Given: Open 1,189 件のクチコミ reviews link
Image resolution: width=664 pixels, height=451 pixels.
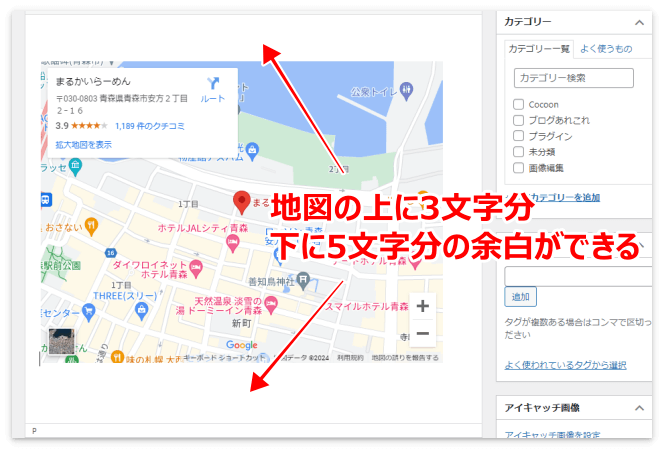Looking at the screenshot, I should click(x=150, y=126).
